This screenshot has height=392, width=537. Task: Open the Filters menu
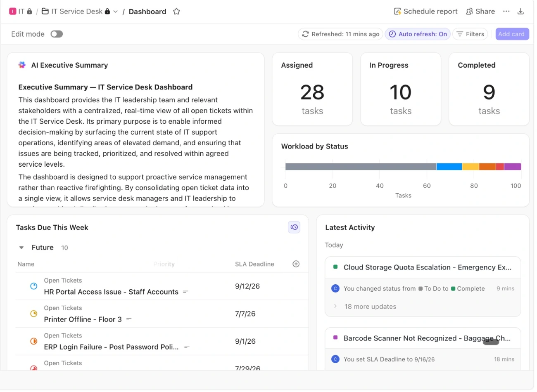[x=470, y=34]
